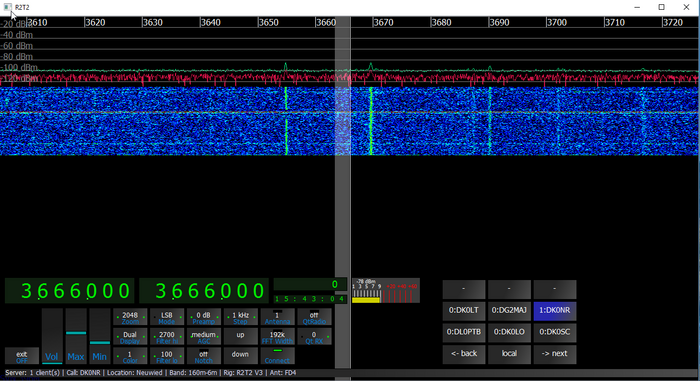The image size is (700, 381).
Task: Toggle the Notch filter off button
Action: [203, 356]
